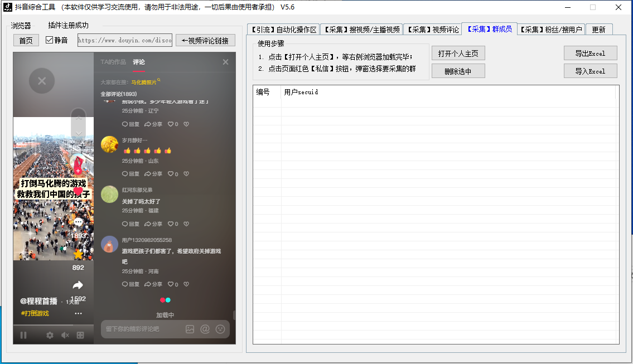Switch to 【采集】粉丝/搜用户 tab

coord(550,30)
